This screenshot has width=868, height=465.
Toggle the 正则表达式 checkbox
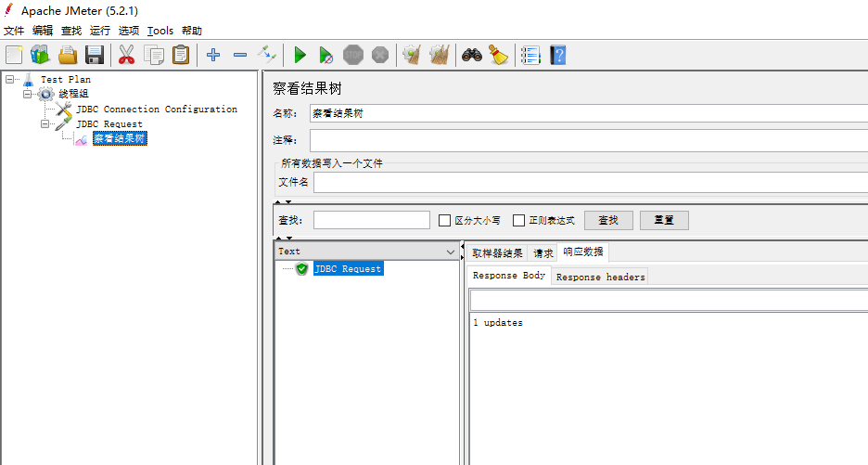pos(519,221)
